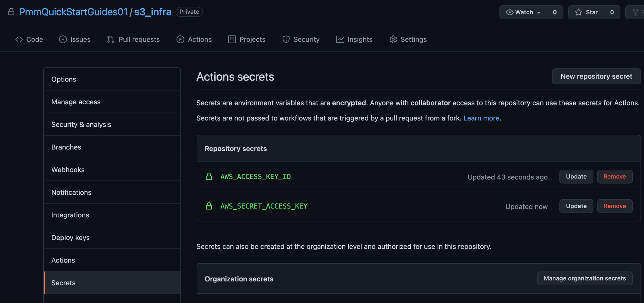This screenshot has width=644, height=303.
Task: Click the Actions play icon
Action: click(180, 39)
